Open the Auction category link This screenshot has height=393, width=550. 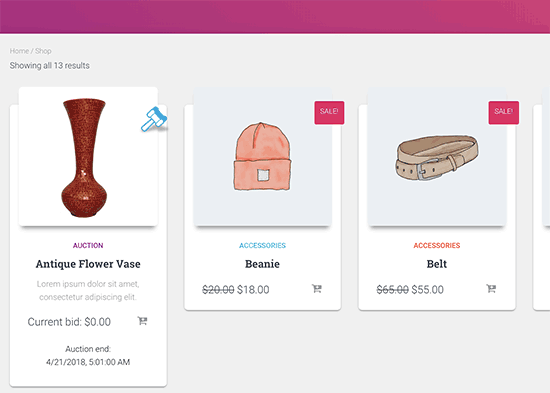pyautogui.click(x=88, y=246)
